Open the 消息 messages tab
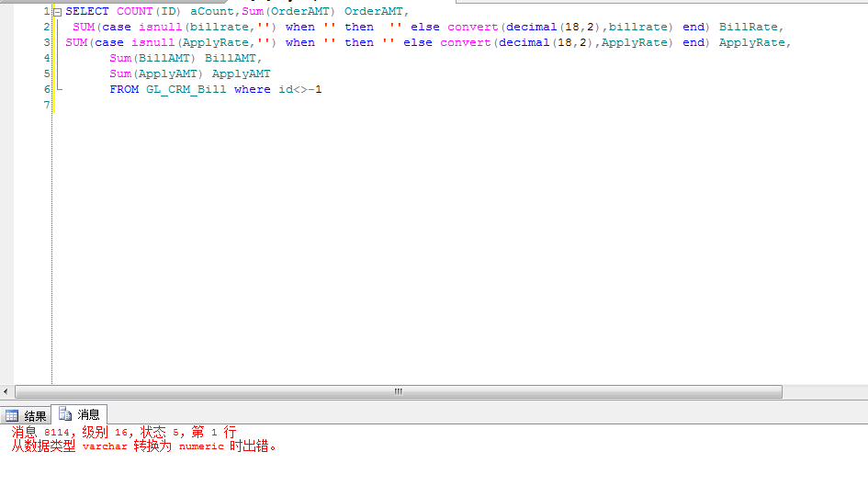This screenshot has height=497, width=868. pos(79,414)
